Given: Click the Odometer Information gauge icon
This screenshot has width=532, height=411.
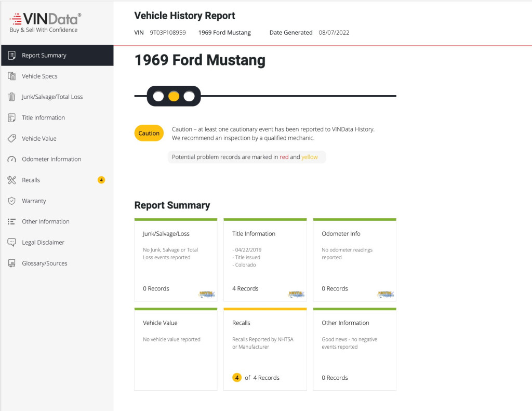Looking at the screenshot, I should [11, 159].
